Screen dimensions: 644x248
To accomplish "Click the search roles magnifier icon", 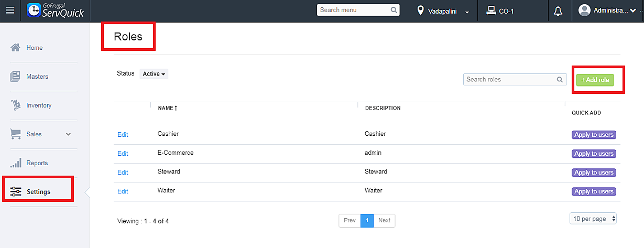I will (x=560, y=80).
